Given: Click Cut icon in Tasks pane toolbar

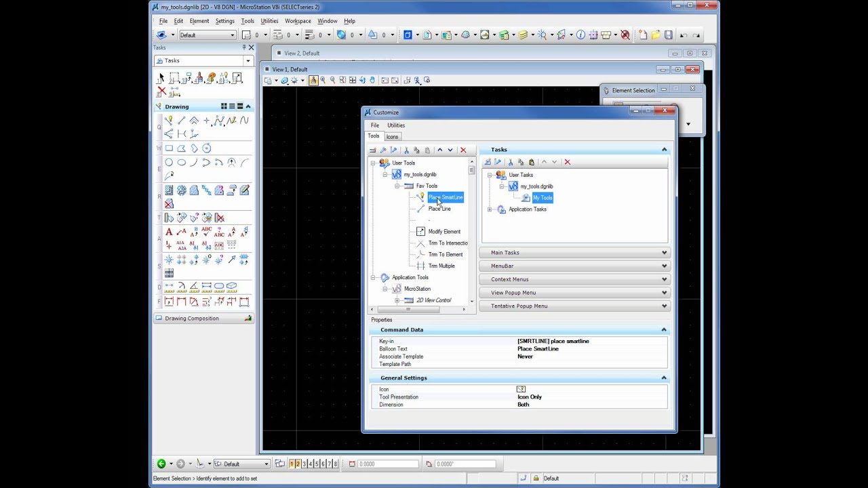Looking at the screenshot, I should pos(511,162).
